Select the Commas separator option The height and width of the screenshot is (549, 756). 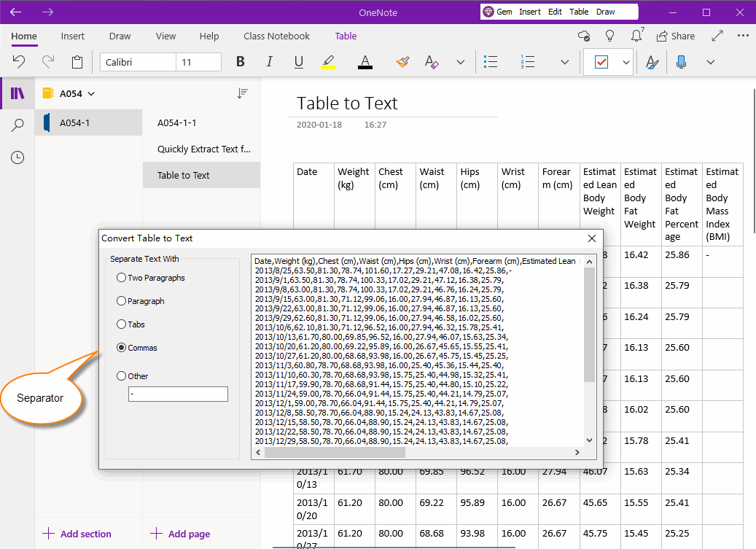pos(137,348)
